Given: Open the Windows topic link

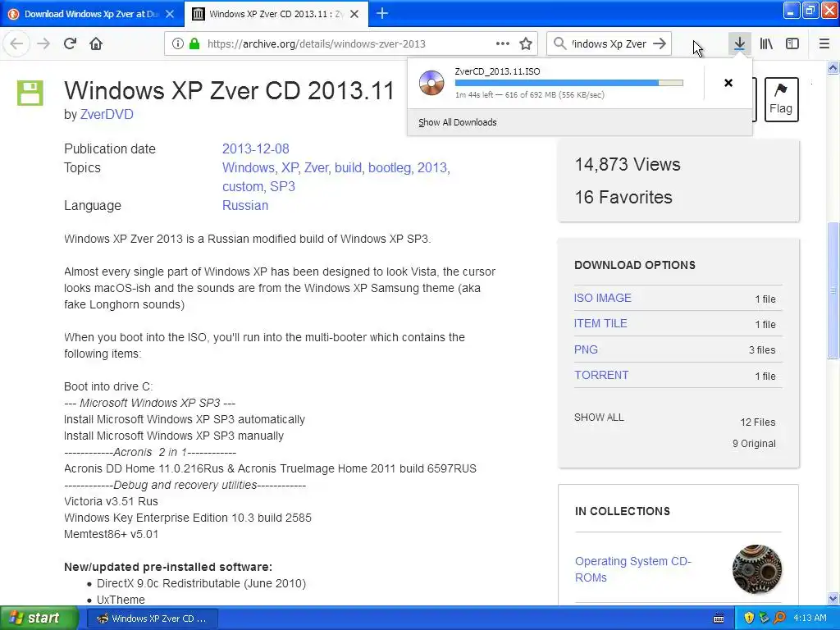Looking at the screenshot, I should coord(249,167).
